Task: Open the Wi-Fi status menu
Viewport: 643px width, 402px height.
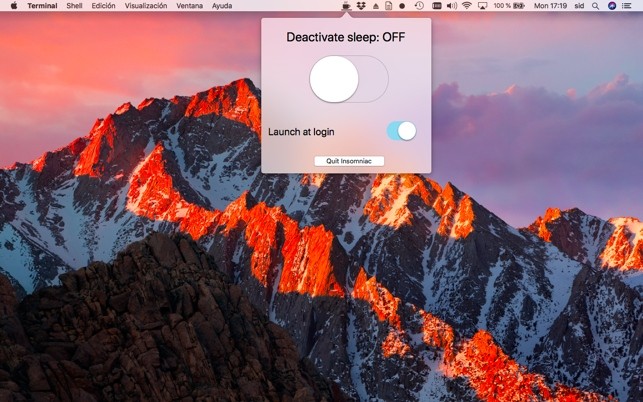Action: (x=467, y=6)
